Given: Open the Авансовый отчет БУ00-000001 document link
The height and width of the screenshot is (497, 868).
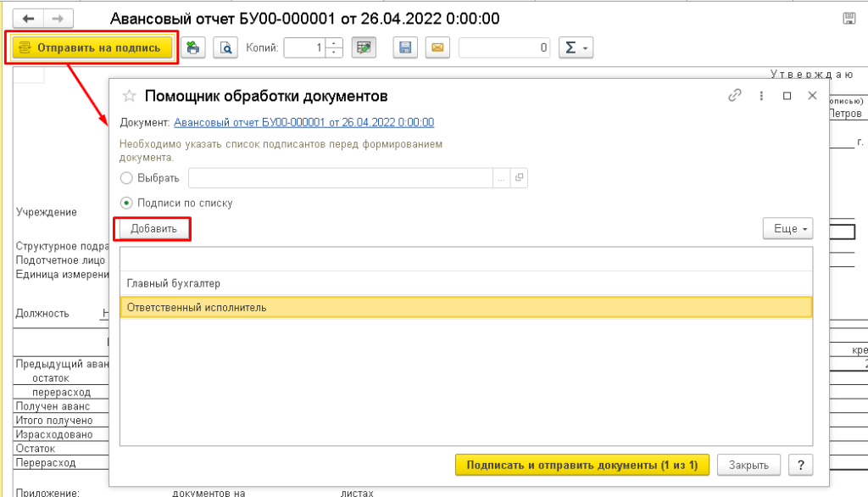Looking at the screenshot, I should pyautogui.click(x=303, y=122).
